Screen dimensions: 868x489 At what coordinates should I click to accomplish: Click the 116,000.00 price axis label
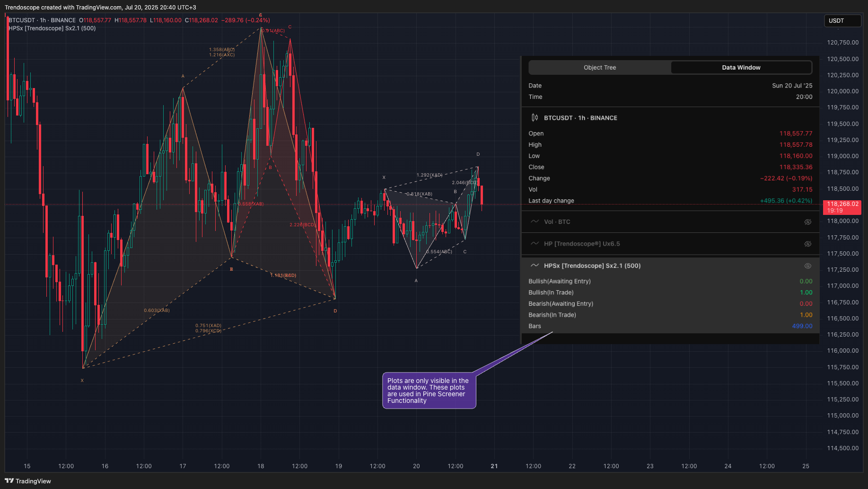pos(842,351)
